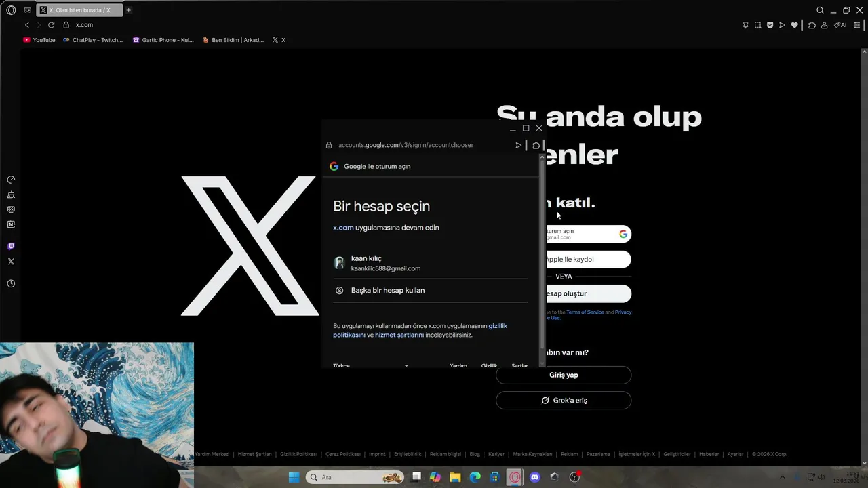Open the Ben Bildim bookmark

(x=233, y=40)
